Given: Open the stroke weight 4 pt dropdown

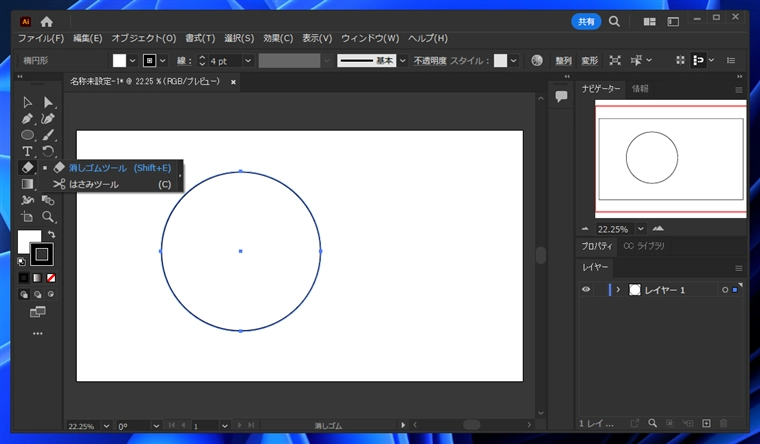Looking at the screenshot, I should (247, 60).
